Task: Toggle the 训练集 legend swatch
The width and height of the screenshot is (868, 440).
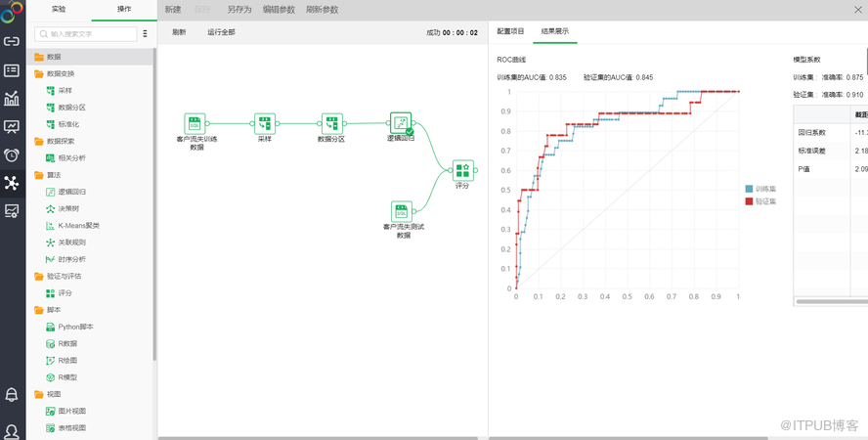Action: tap(750, 189)
